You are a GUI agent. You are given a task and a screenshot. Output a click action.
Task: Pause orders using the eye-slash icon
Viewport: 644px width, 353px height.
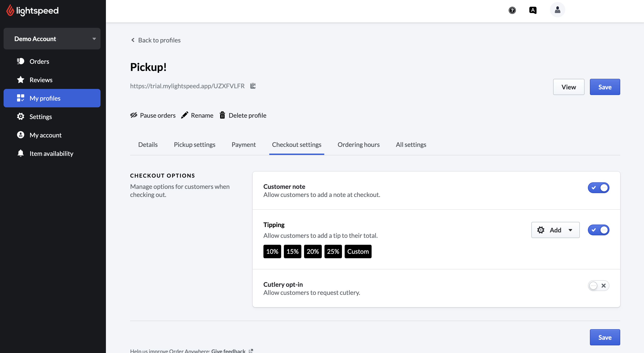(134, 115)
